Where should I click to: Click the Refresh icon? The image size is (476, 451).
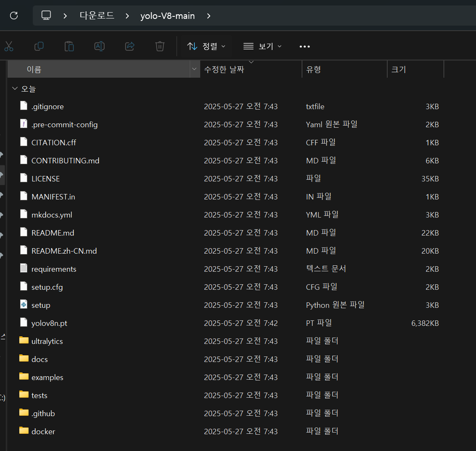(x=14, y=16)
